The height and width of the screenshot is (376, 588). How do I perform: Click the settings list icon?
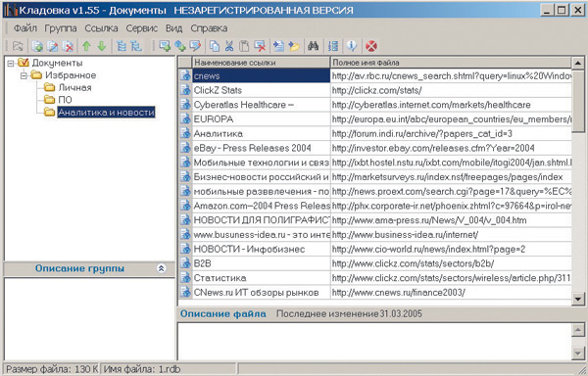[332, 46]
